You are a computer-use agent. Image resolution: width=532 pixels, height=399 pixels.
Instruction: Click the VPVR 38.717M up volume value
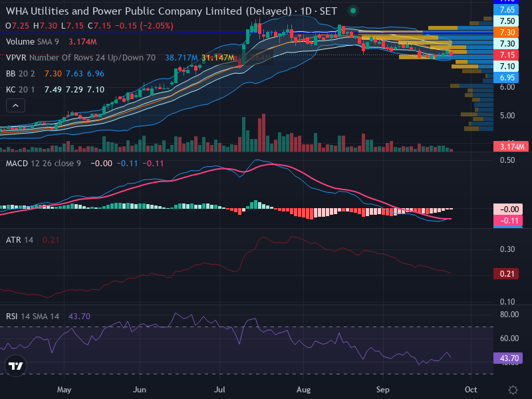181,58
